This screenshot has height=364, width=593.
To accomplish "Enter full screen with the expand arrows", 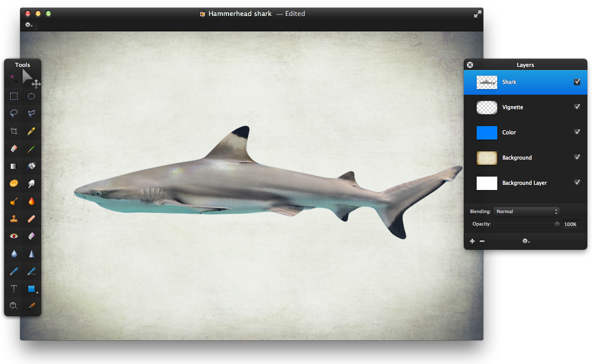I will pos(478,14).
